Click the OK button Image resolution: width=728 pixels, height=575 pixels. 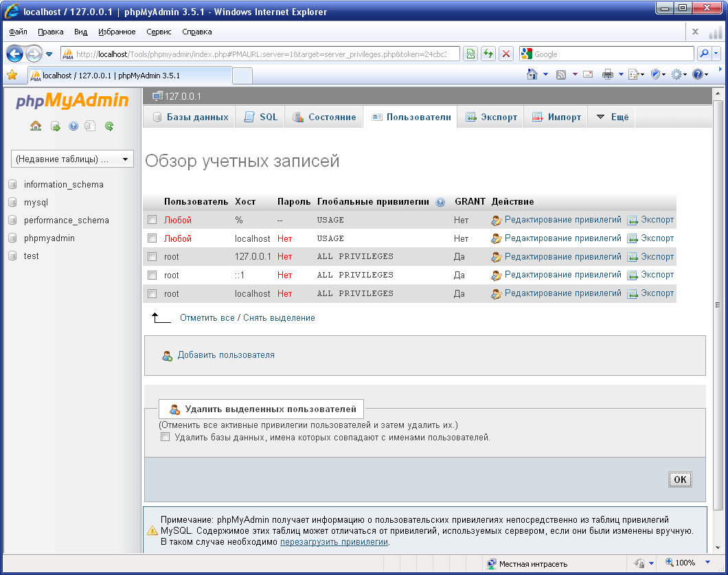click(680, 480)
